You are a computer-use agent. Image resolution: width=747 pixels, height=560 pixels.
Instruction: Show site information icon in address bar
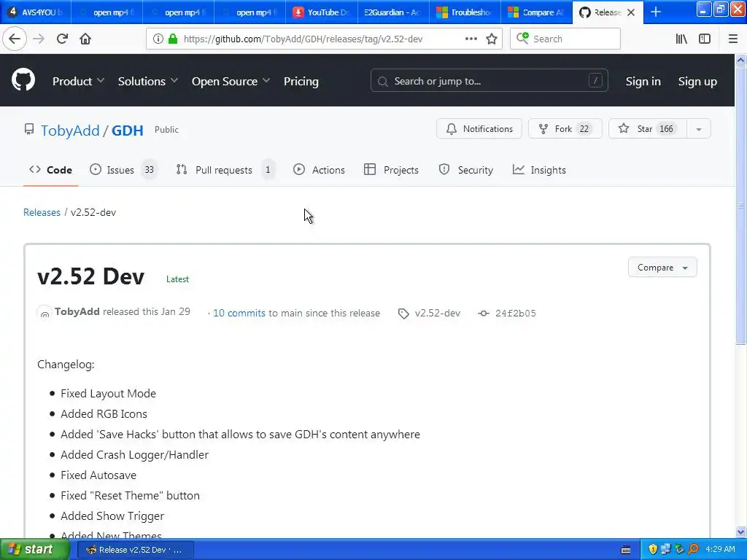click(x=158, y=39)
